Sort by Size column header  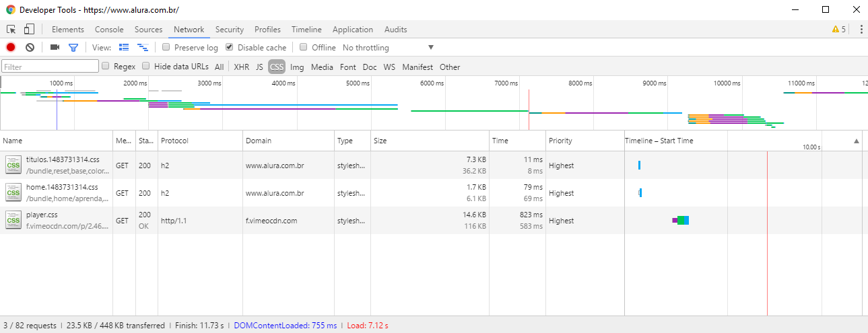430,141
